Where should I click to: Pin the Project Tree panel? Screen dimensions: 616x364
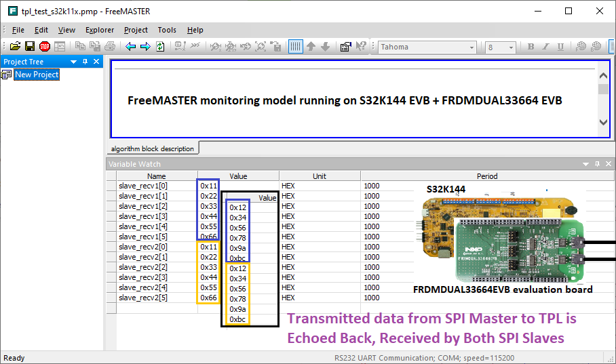85,62
